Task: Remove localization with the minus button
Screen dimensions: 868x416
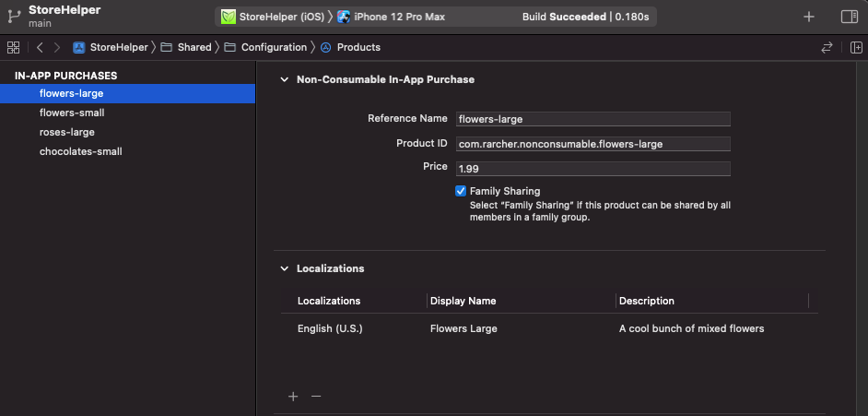Action: point(316,397)
